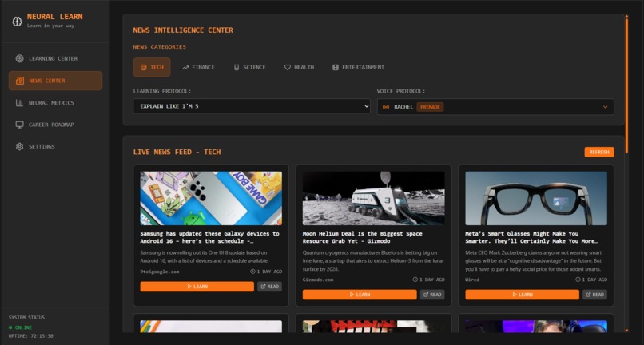Click the Neural Learn brain logo icon
The image size is (644, 345).
17,22
